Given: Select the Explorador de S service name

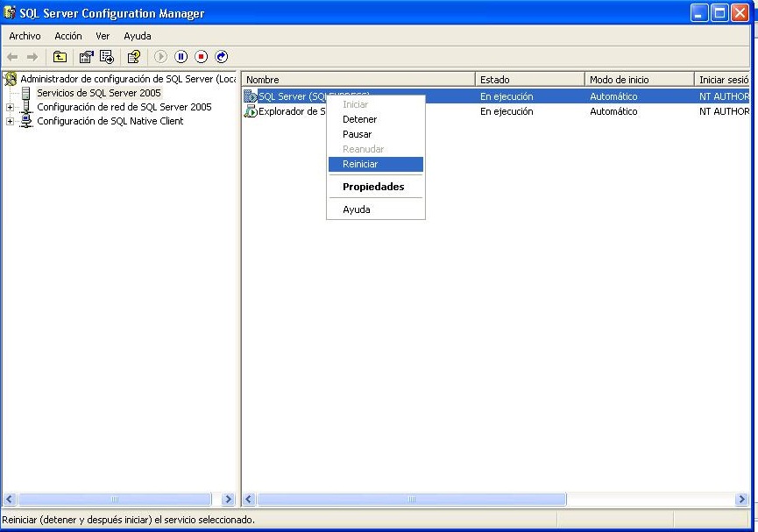Looking at the screenshot, I should (x=292, y=111).
